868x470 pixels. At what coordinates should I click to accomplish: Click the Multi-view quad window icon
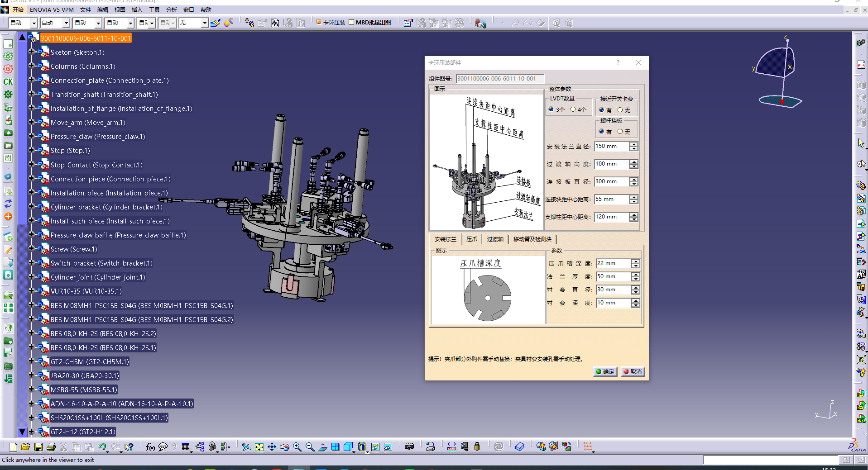[335, 447]
